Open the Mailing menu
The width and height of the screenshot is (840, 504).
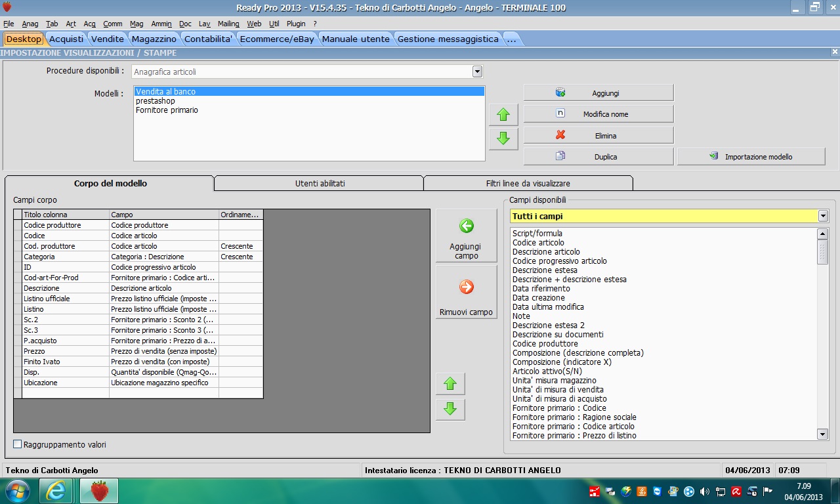point(228,24)
